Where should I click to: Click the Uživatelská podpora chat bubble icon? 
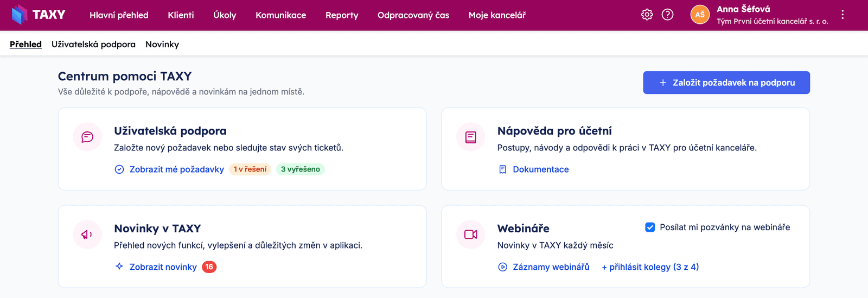pos(87,137)
